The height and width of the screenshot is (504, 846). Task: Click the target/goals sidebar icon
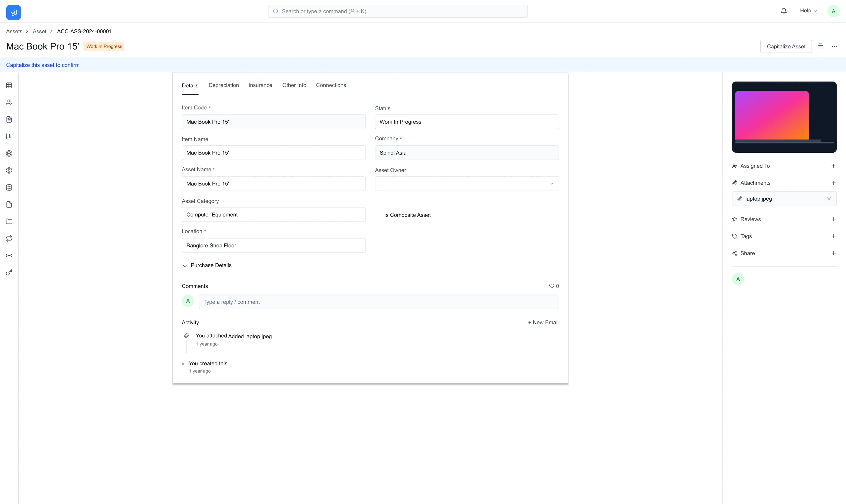pos(9,154)
